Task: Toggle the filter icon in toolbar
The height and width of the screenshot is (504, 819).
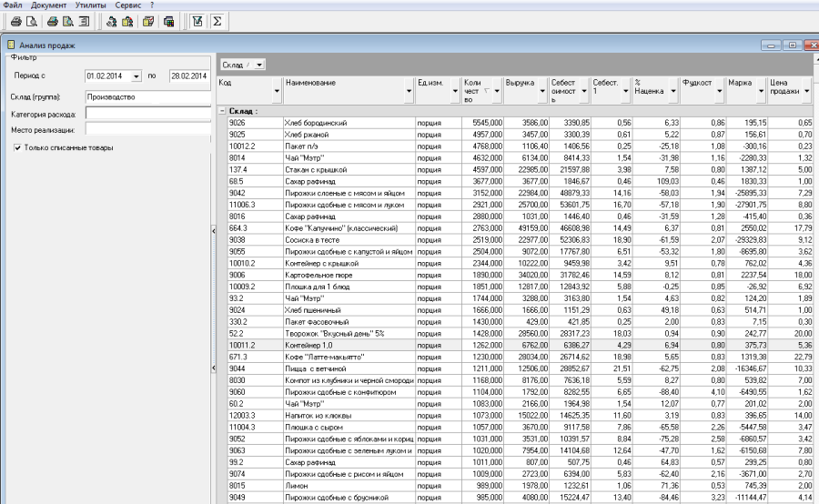Action: [x=197, y=21]
